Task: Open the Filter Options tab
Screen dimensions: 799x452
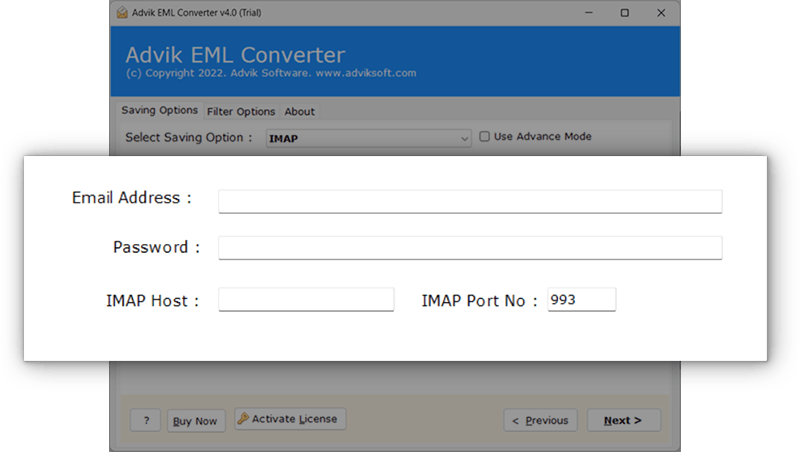Action: click(x=241, y=112)
